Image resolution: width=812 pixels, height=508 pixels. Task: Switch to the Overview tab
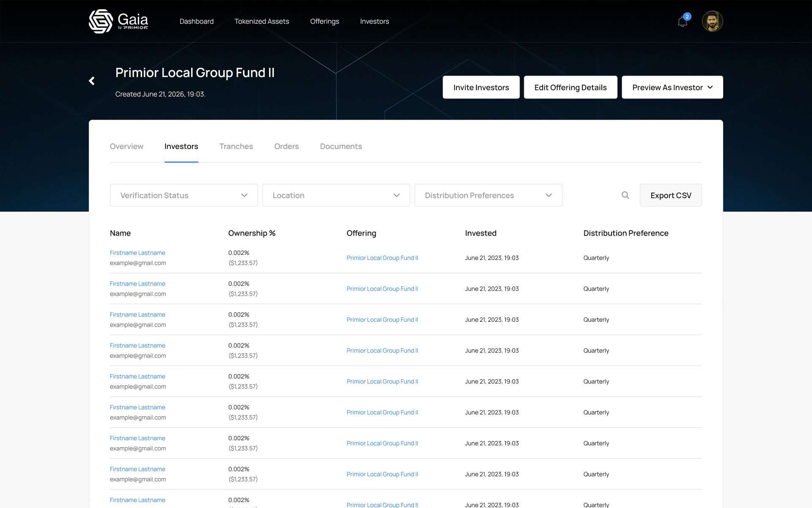(x=126, y=146)
